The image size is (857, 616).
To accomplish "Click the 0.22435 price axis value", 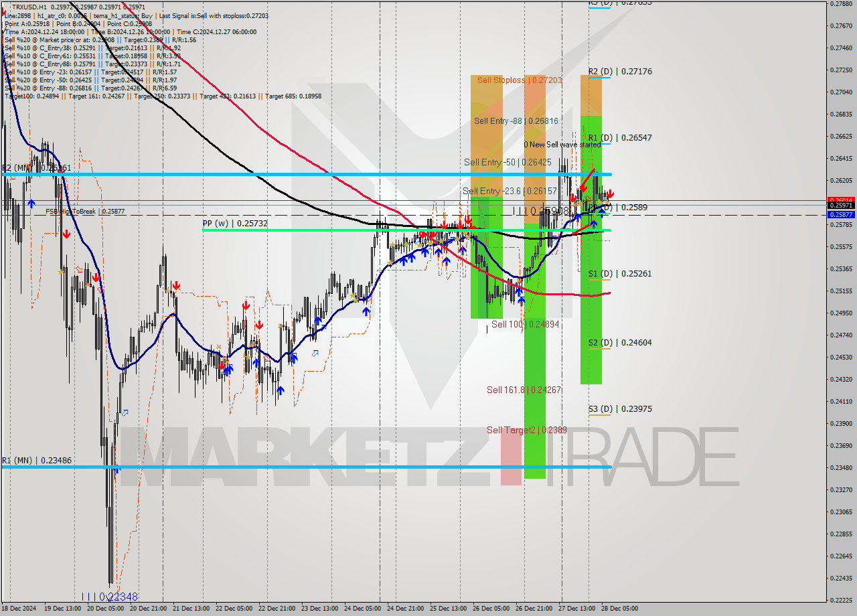I will [841, 578].
